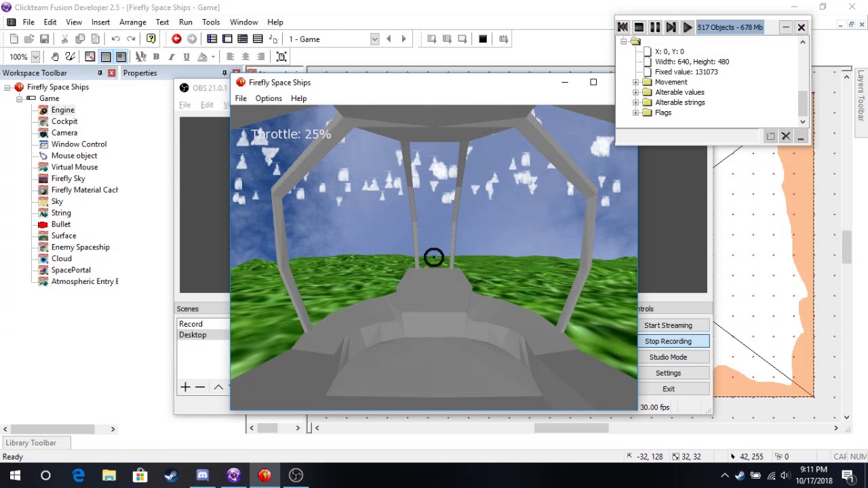Open the Frame editor icon
The image size is (868, 488).
point(227,39)
